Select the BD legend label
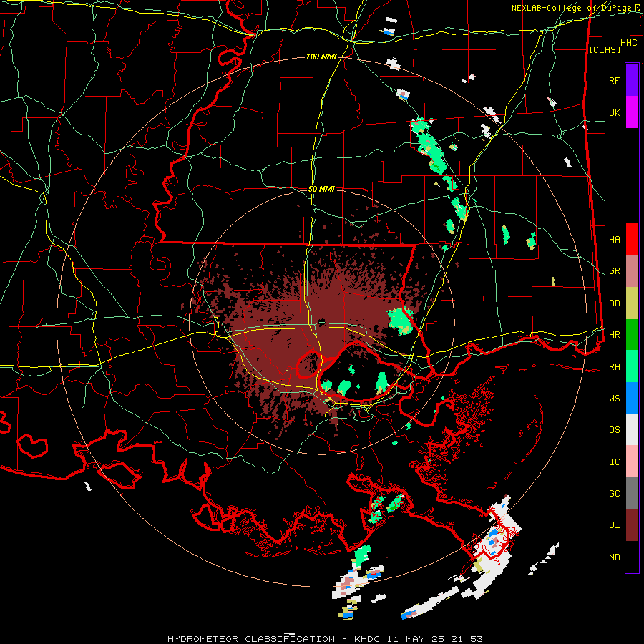Image resolution: width=644 pixels, height=644 pixels. click(614, 303)
